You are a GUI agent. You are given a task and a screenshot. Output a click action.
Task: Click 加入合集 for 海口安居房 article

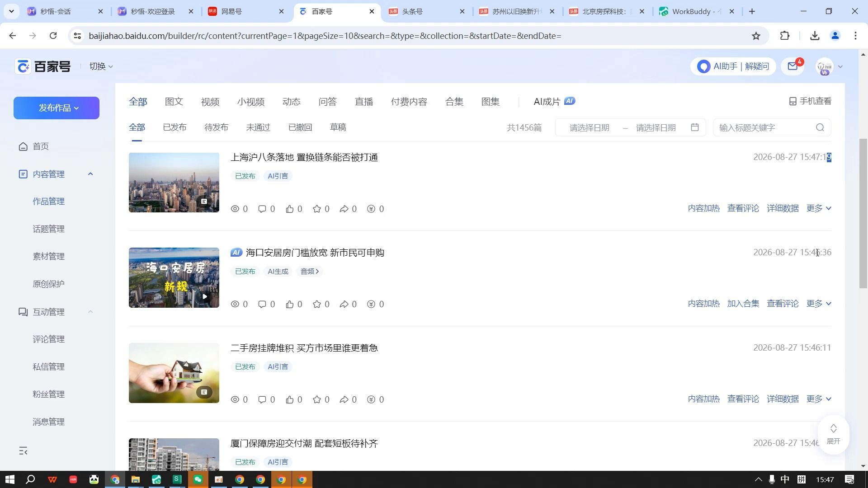tap(743, 304)
